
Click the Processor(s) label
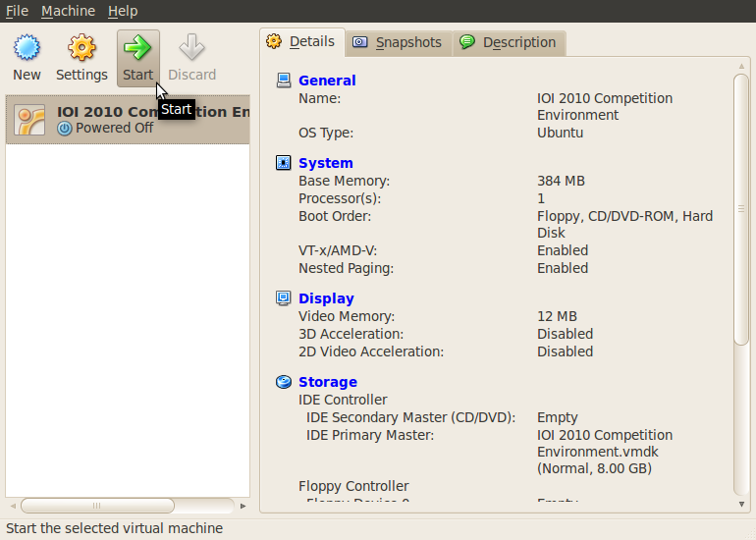coord(340,198)
